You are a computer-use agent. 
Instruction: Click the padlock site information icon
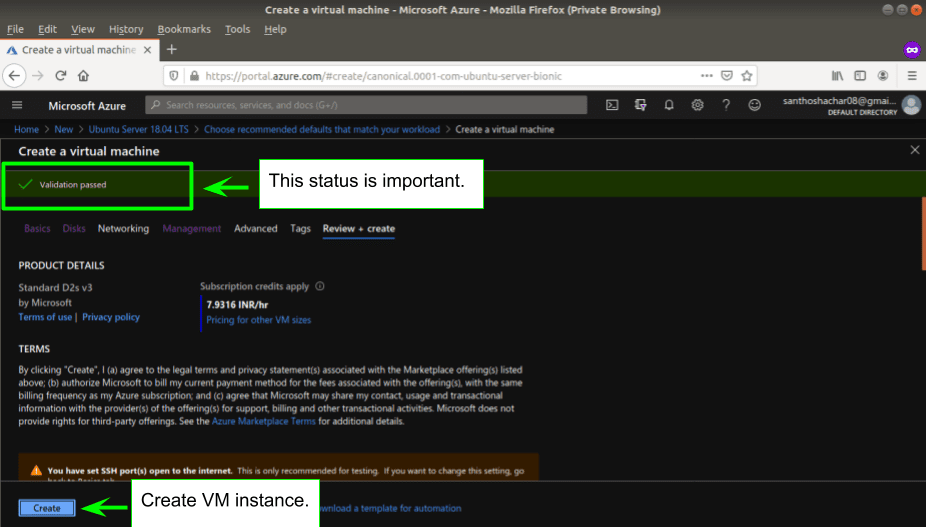click(x=194, y=76)
